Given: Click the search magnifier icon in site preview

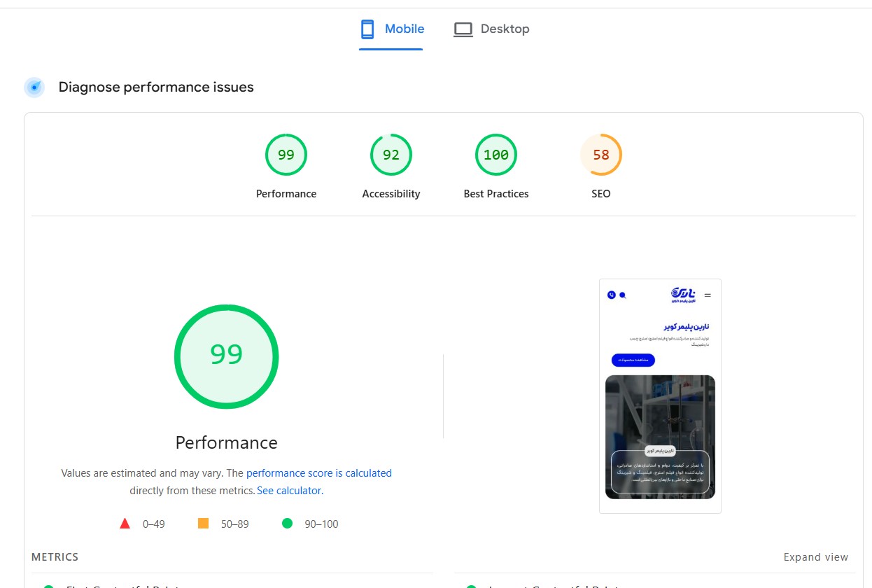Looking at the screenshot, I should pyautogui.click(x=622, y=295).
